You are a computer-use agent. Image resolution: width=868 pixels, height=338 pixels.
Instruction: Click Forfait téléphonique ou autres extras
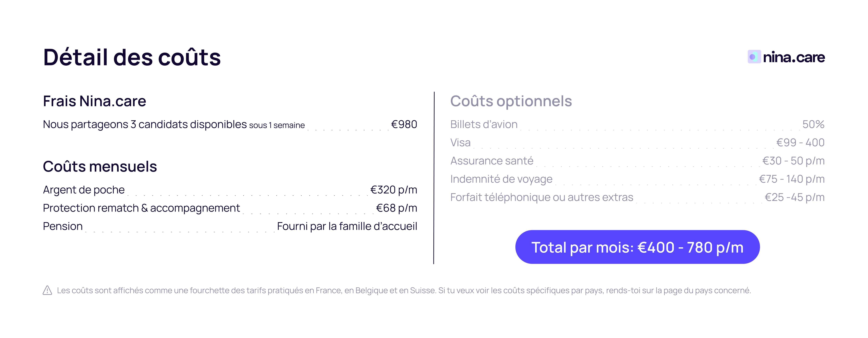point(542,197)
